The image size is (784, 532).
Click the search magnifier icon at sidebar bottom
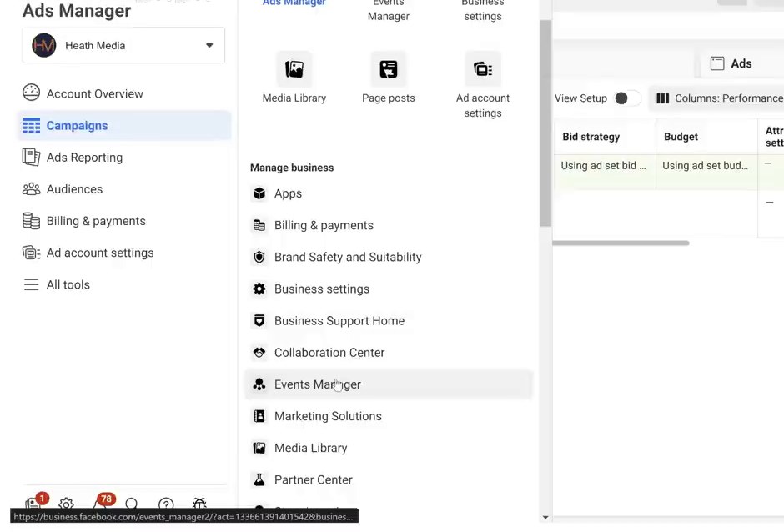[x=132, y=504]
